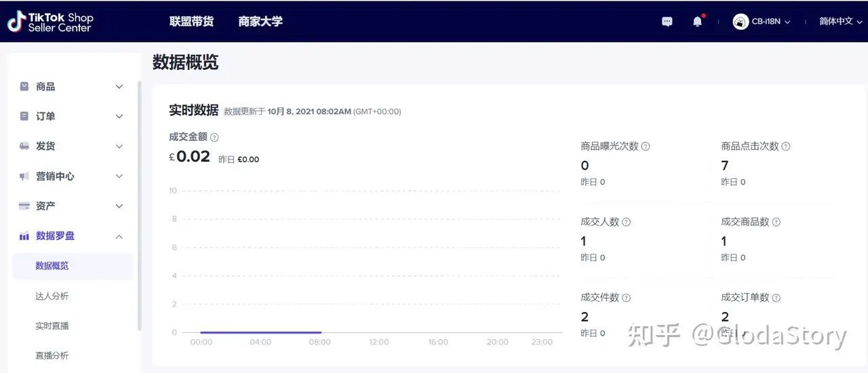Open the chat messages icon
The height and width of the screenshot is (373, 868).
(x=667, y=22)
